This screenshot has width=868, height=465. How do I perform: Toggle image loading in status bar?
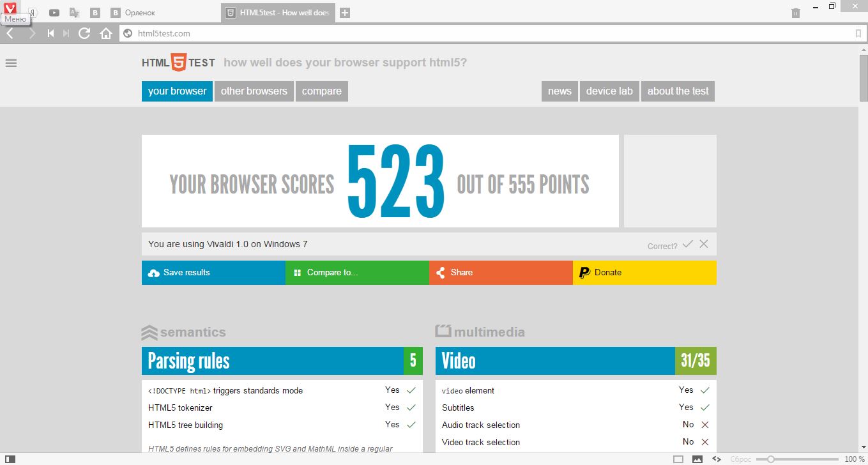point(697,459)
